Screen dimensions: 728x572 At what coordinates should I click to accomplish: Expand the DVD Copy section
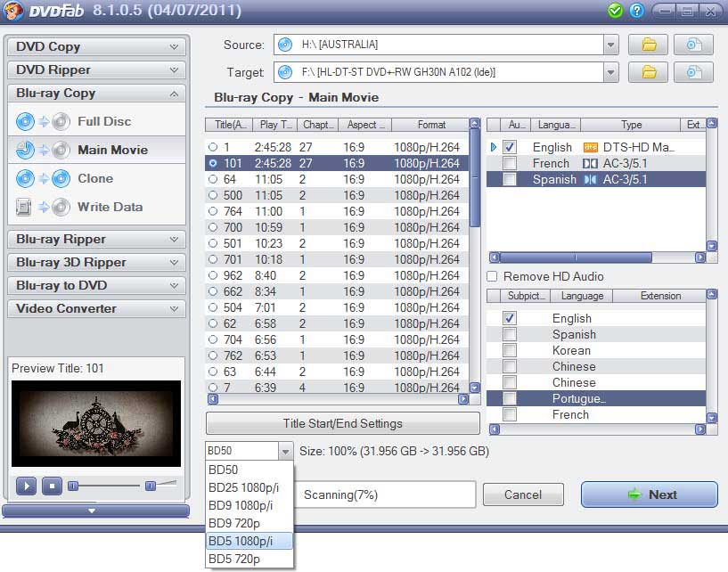click(96, 47)
